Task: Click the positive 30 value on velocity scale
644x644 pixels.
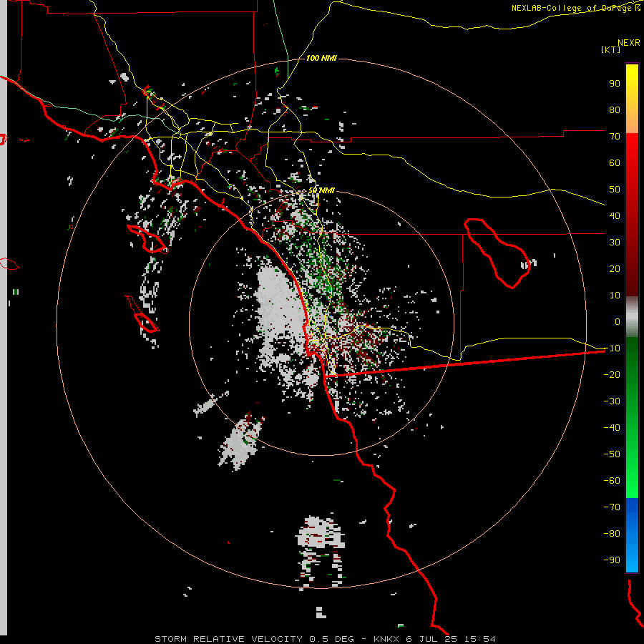Action: pos(615,243)
